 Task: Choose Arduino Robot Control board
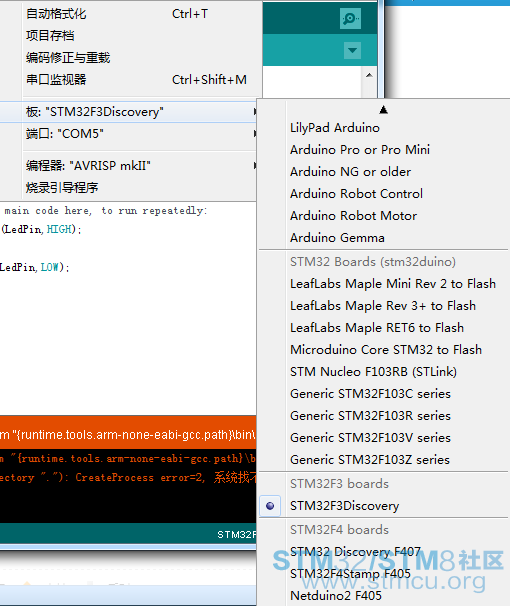tap(383, 194)
